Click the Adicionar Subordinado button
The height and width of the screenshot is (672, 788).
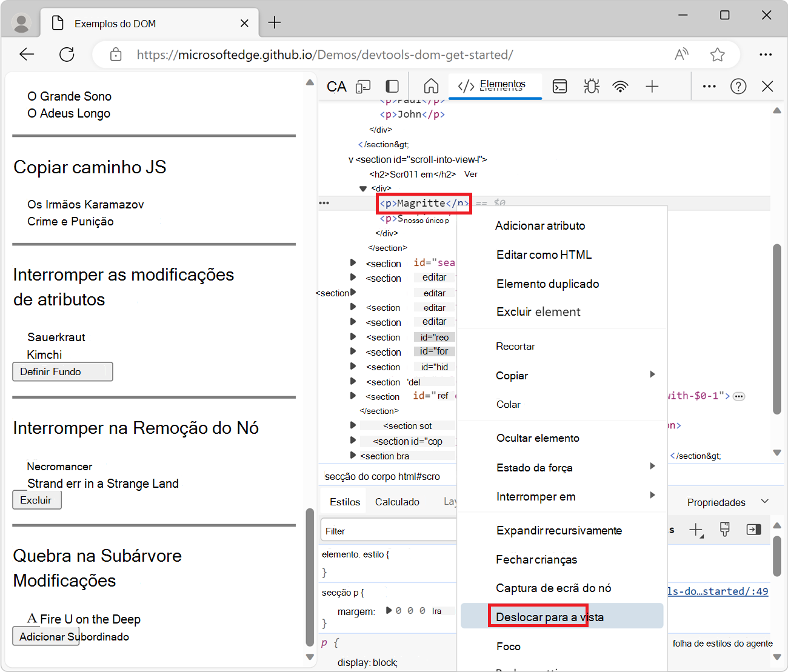point(46,636)
